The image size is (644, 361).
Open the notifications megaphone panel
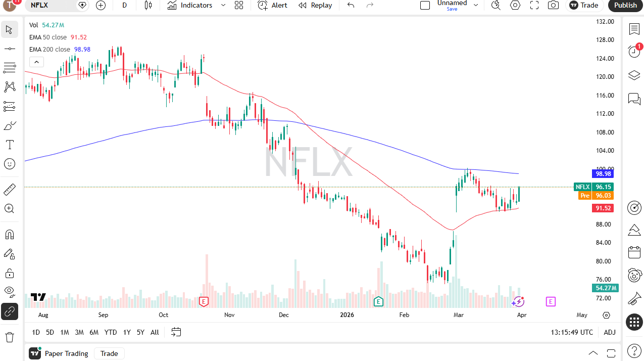(x=634, y=299)
